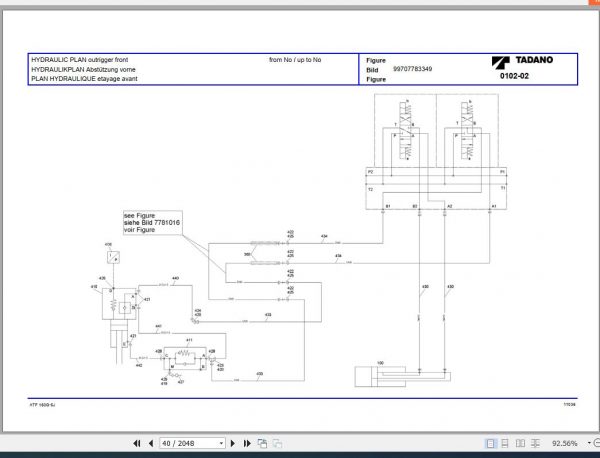
Task: Click the outrigger cylinder symbol labeled 100
Action: 402,377
